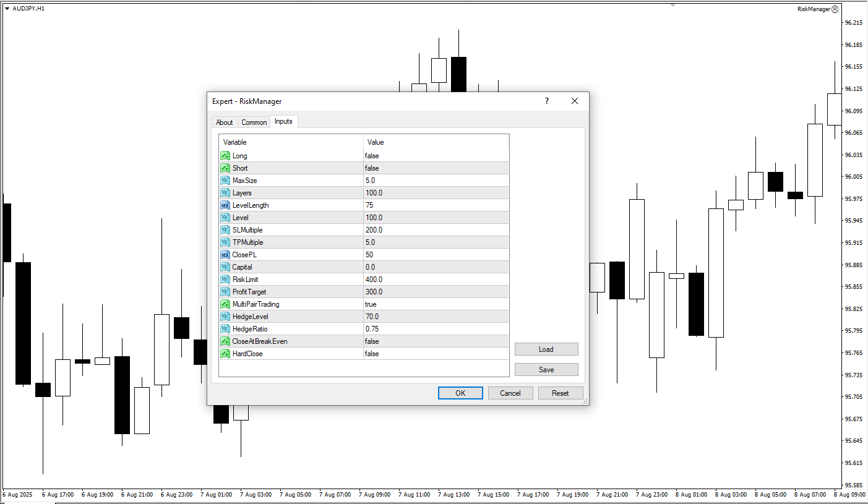Viewport: 868px width, 504px height.
Task: Click the dialog help question mark
Action: pos(546,101)
